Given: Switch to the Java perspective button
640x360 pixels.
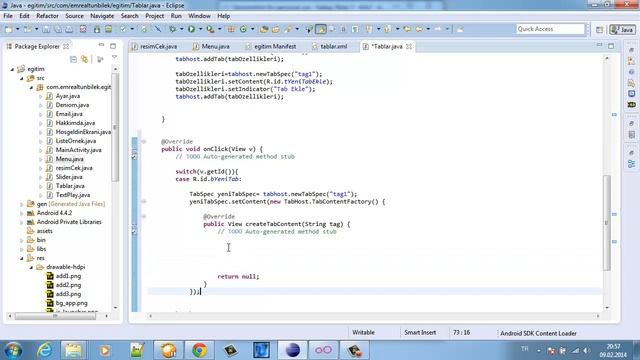Looking at the screenshot, I should click(622, 29).
